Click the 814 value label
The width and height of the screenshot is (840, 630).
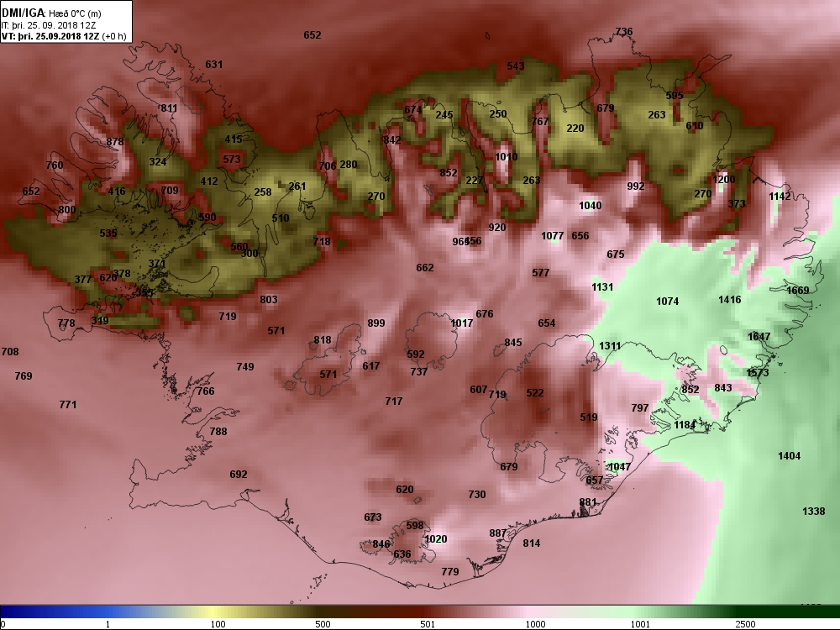pyautogui.click(x=532, y=543)
